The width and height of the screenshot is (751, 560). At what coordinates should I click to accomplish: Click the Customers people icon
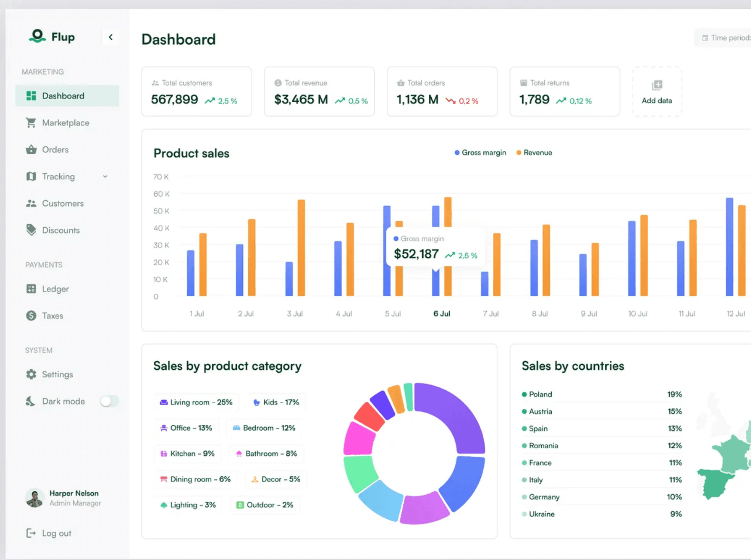coord(31,204)
